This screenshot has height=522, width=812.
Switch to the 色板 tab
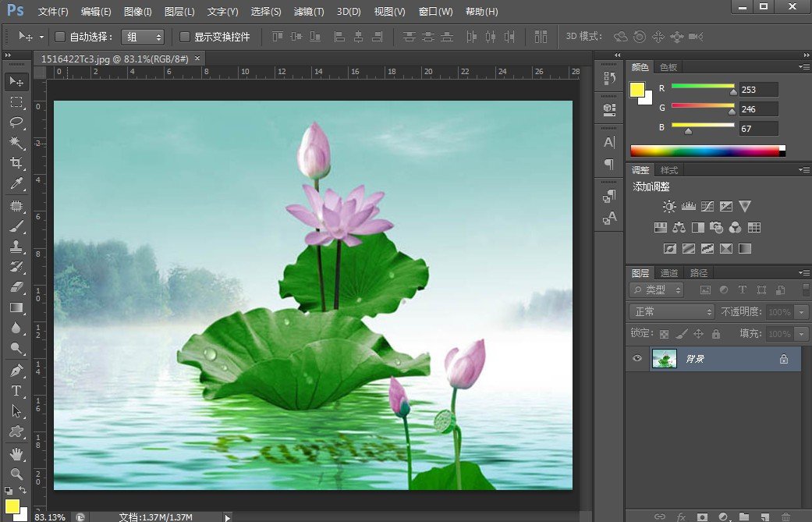click(x=668, y=68)
